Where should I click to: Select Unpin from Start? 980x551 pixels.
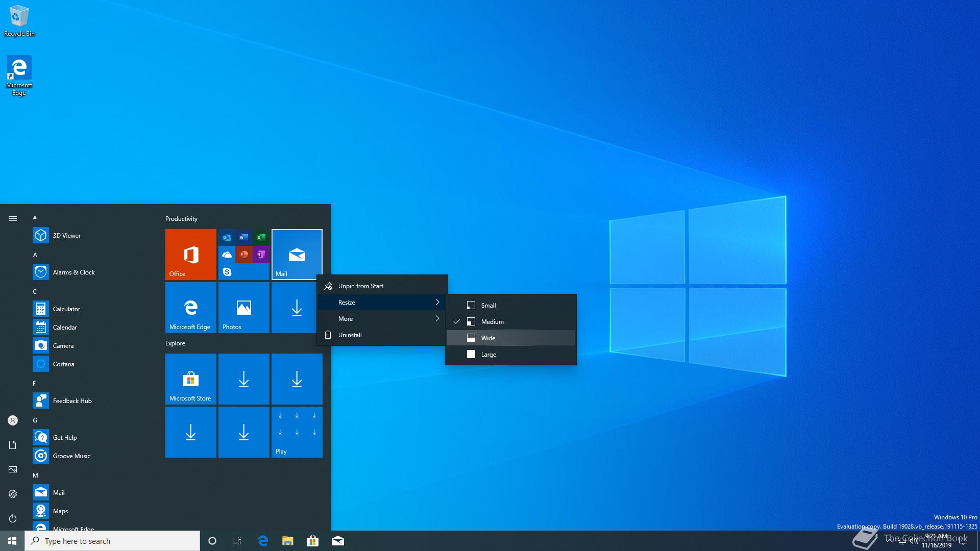(x=360, y=286)
